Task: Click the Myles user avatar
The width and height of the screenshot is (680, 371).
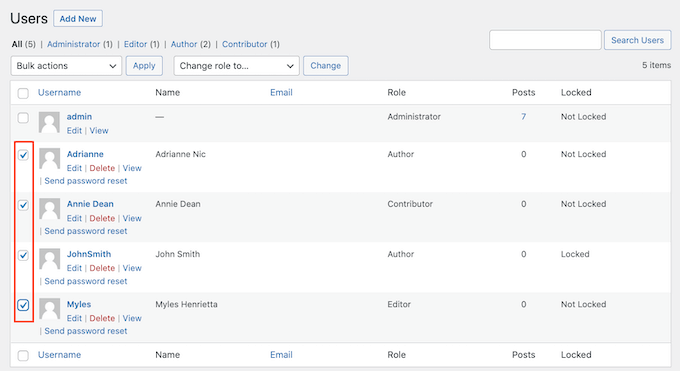Action: [49, 309]
